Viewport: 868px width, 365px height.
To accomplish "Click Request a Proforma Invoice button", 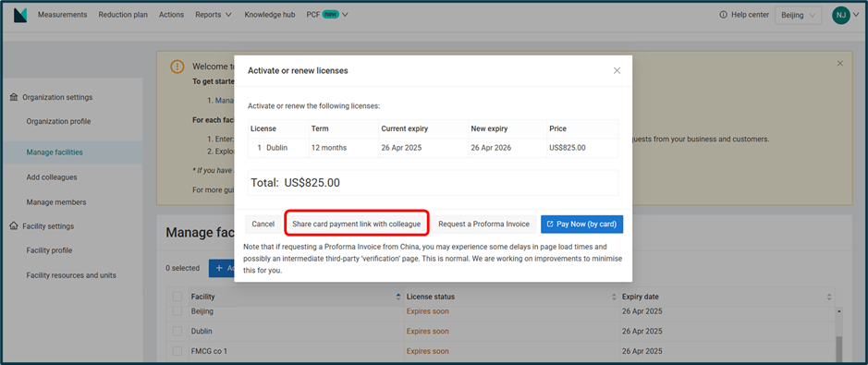I will [x=483, y=225].
